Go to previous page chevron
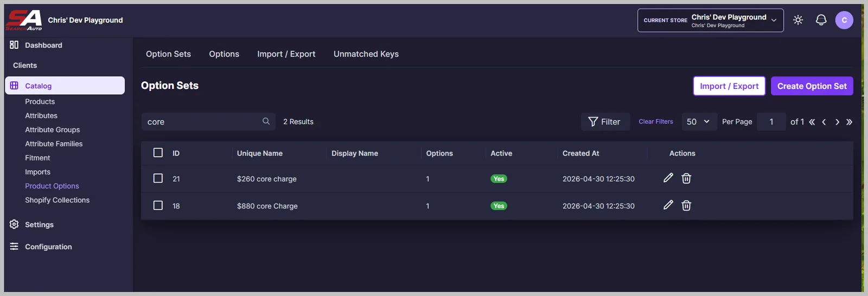The height and width of the screenshot is (296, 868). pyautogui.click(x=824, y=122)
